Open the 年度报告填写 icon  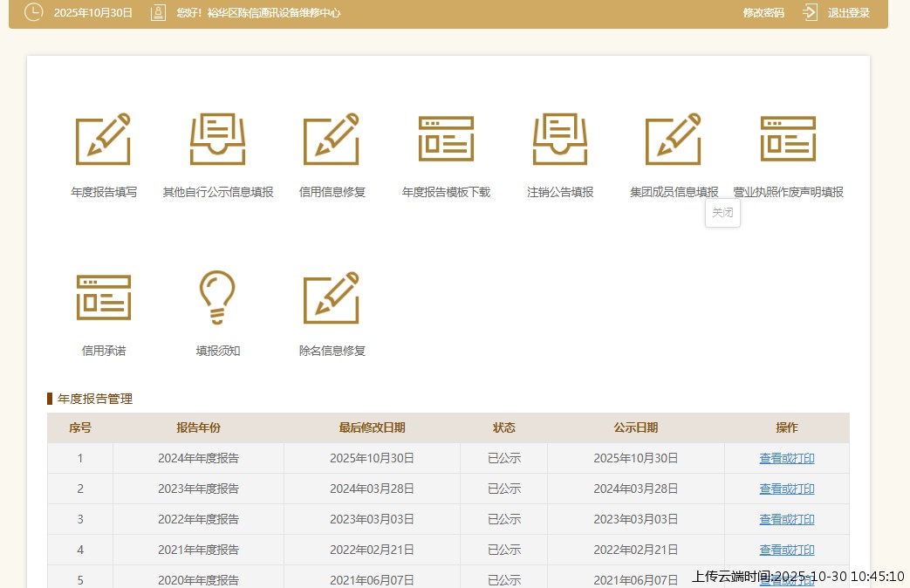pyautogui.click(x=104, y=139)
